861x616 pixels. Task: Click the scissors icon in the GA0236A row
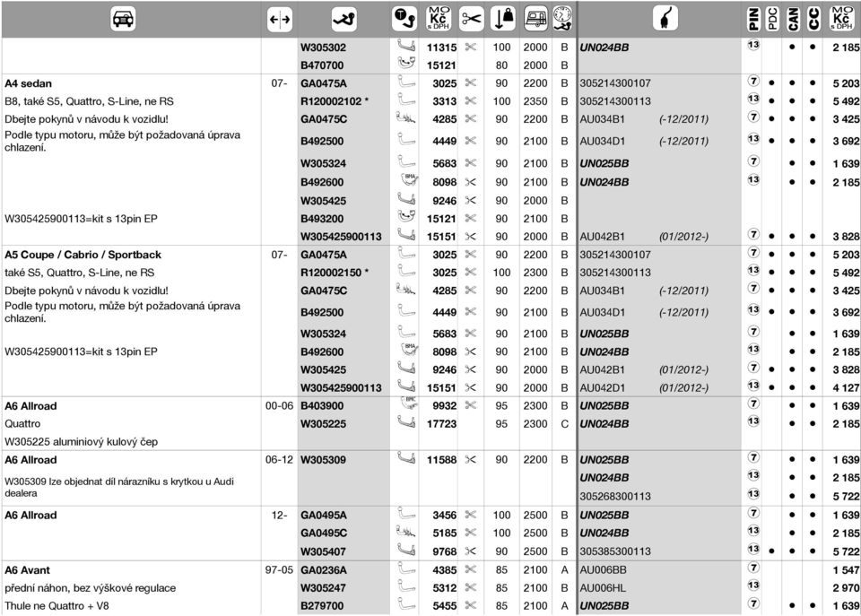tap(471, 569)
